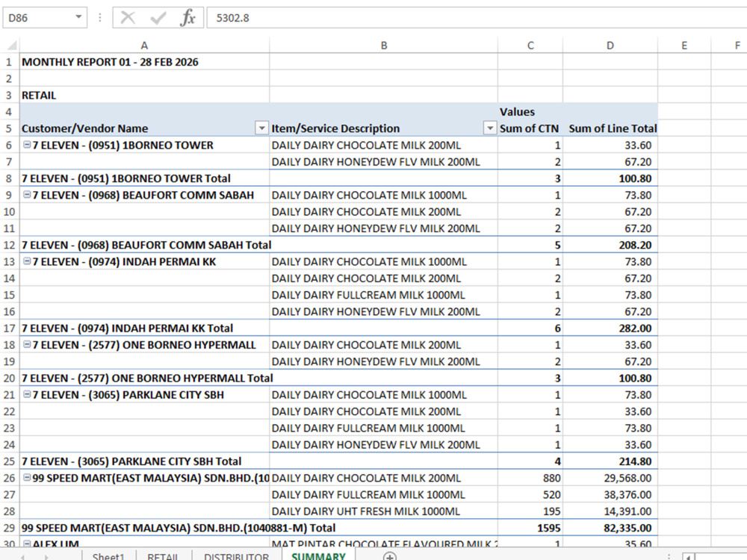The image size is (747, 560).
Task: Select column E header
Action: pos(684,46)
